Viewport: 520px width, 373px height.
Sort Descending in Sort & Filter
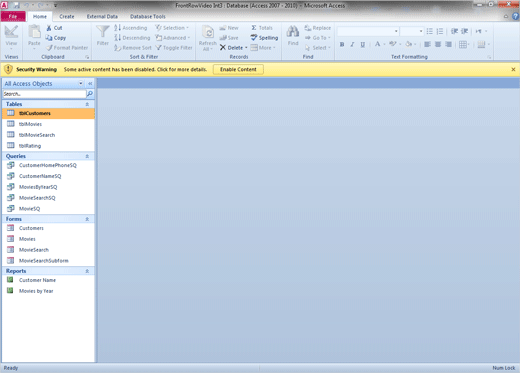(x=132, y=38)
